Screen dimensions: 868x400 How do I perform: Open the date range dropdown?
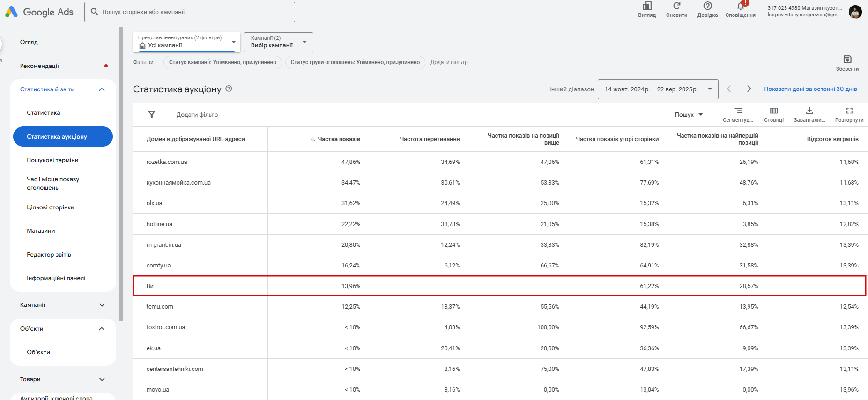pyautogui.click(x=658, y=89)
